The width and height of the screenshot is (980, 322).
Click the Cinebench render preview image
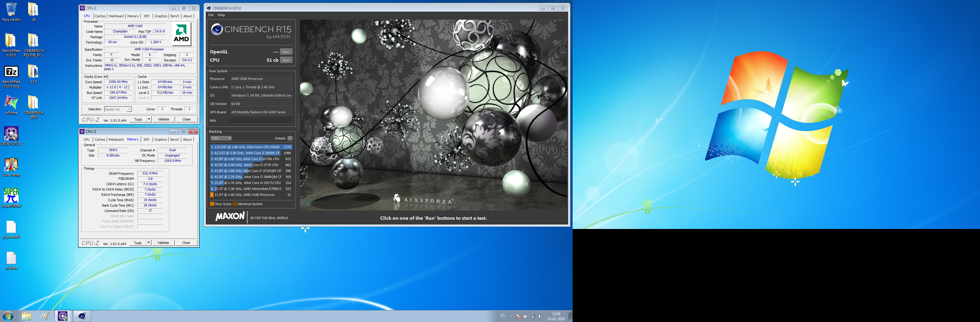(433, 115)
